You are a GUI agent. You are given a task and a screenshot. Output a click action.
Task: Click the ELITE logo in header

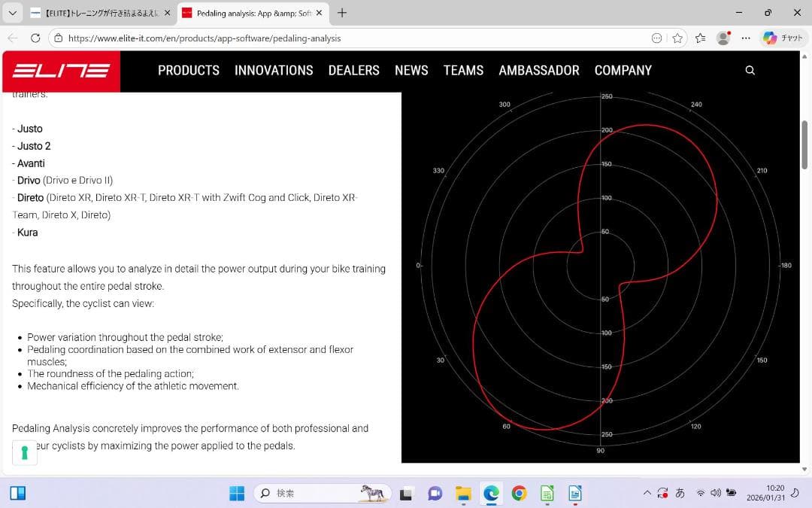pyautogui.click(x=61, y=71)
